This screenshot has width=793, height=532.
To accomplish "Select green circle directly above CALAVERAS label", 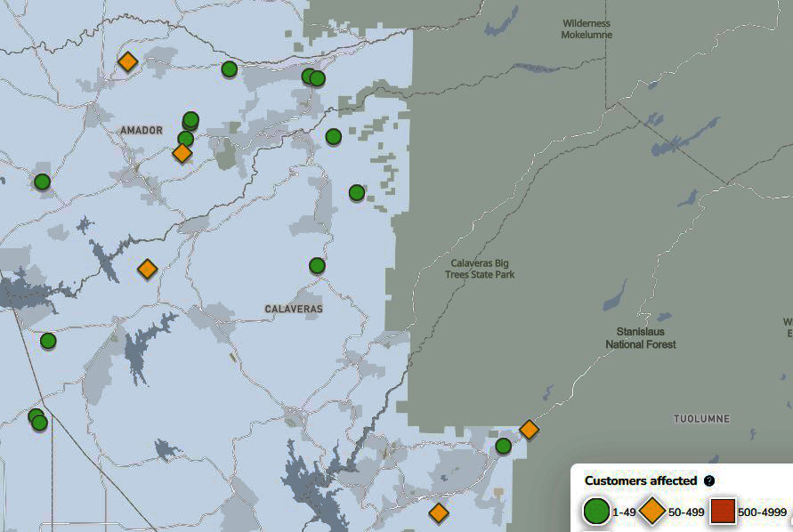I will tap(317, 265).
